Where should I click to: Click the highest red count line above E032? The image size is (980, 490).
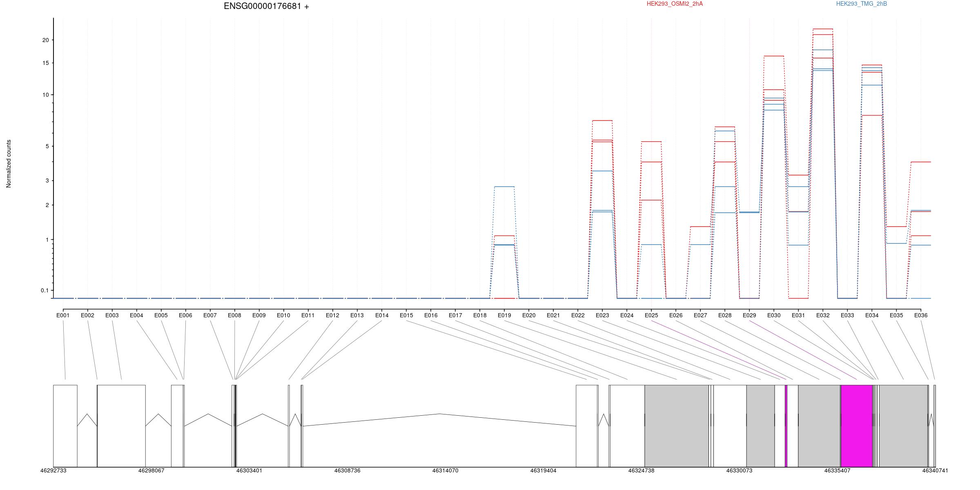coord(823,29)
